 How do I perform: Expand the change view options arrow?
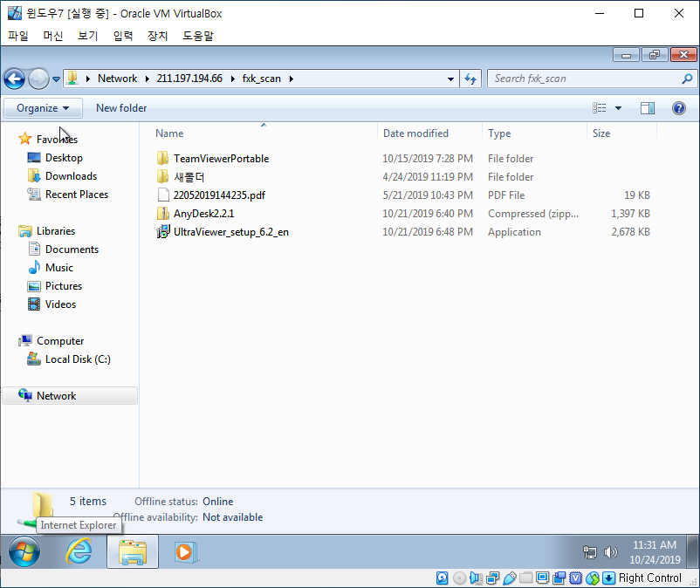(619, 108)
